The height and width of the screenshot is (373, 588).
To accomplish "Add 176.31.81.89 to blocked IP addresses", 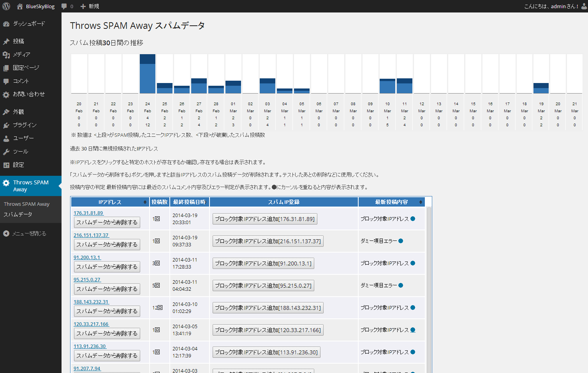I will click(265, 219).
